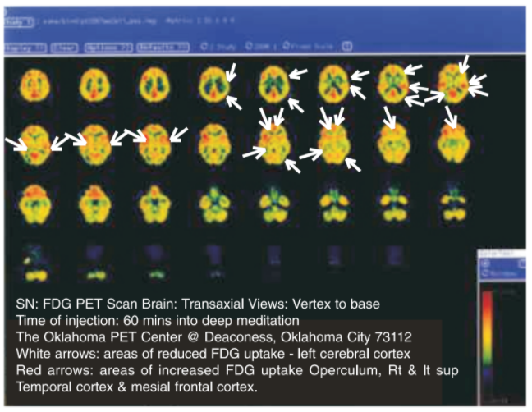
Task: Toggle the option below color tool icons
Action: [x=499, y=273]
